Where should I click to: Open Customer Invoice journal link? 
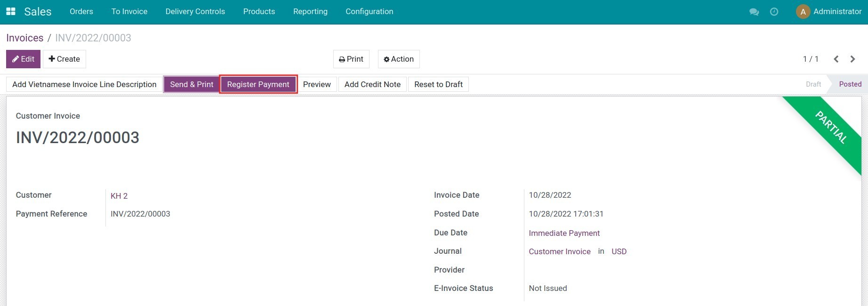[560, 251]
